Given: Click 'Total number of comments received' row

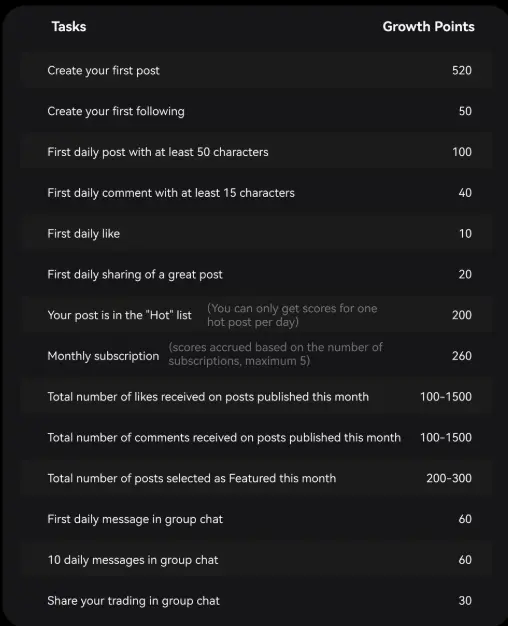Looking at the screenshot, I should click(256, 438).
